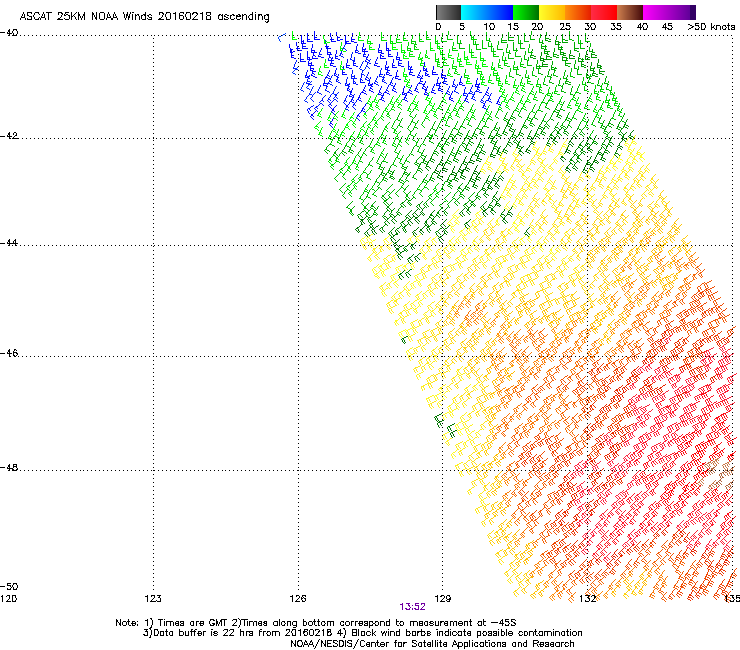Click the 'Data buffer is 22 hrs' note line

[x=362, y=633]
